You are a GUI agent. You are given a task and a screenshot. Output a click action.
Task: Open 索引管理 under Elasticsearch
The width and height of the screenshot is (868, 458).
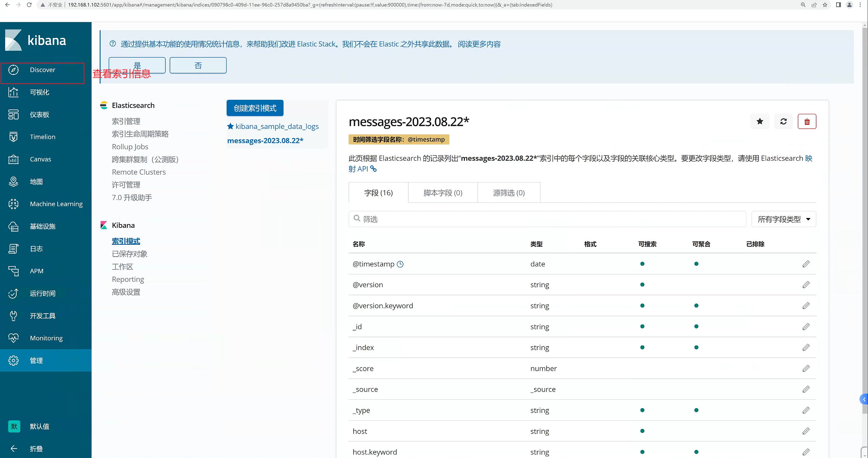coord(126,121)
